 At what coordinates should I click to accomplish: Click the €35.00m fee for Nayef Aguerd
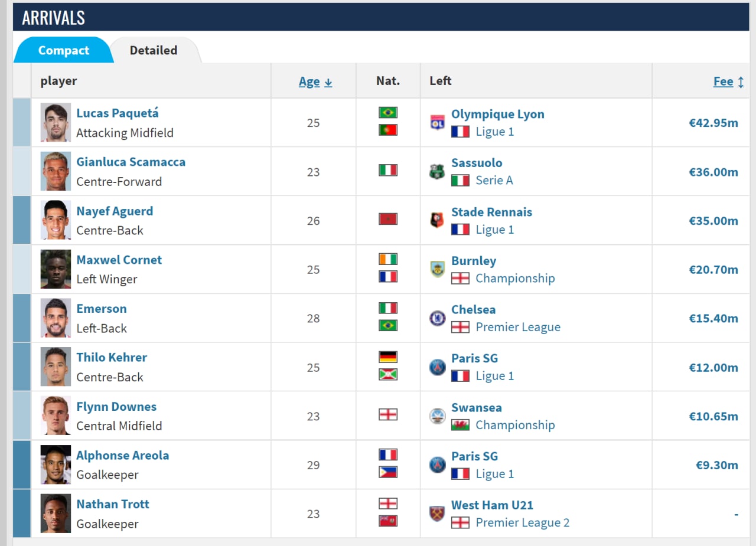tap(713, 221)
